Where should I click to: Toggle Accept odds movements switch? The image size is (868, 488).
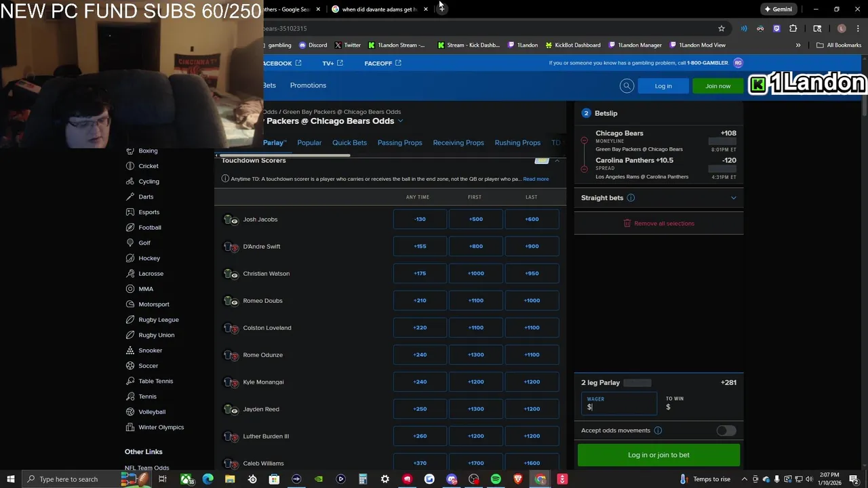point(726,430)
